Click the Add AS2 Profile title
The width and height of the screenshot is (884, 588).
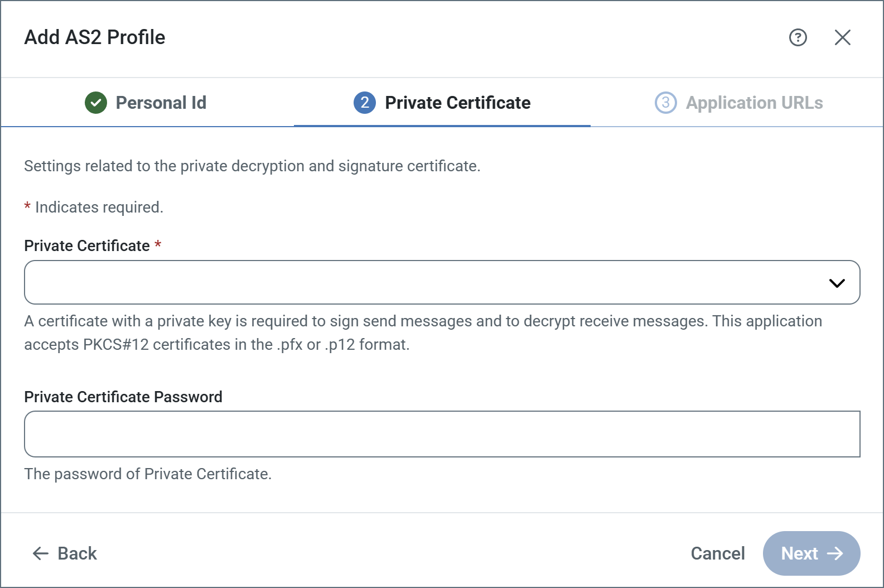pyautogui.click(x=95, y=37)
